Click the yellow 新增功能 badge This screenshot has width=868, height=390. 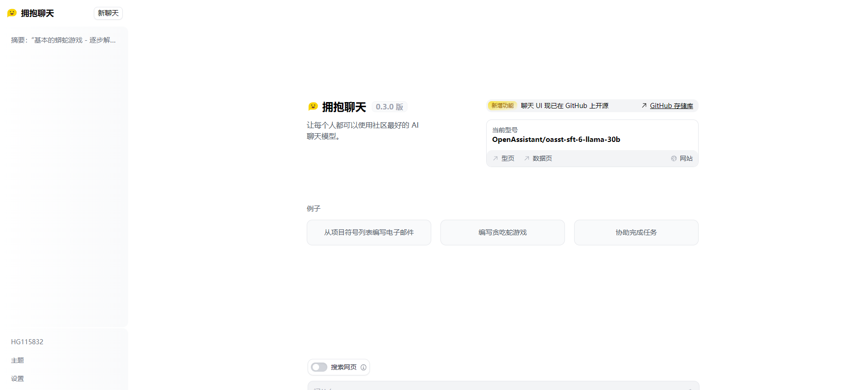[503, 106]
